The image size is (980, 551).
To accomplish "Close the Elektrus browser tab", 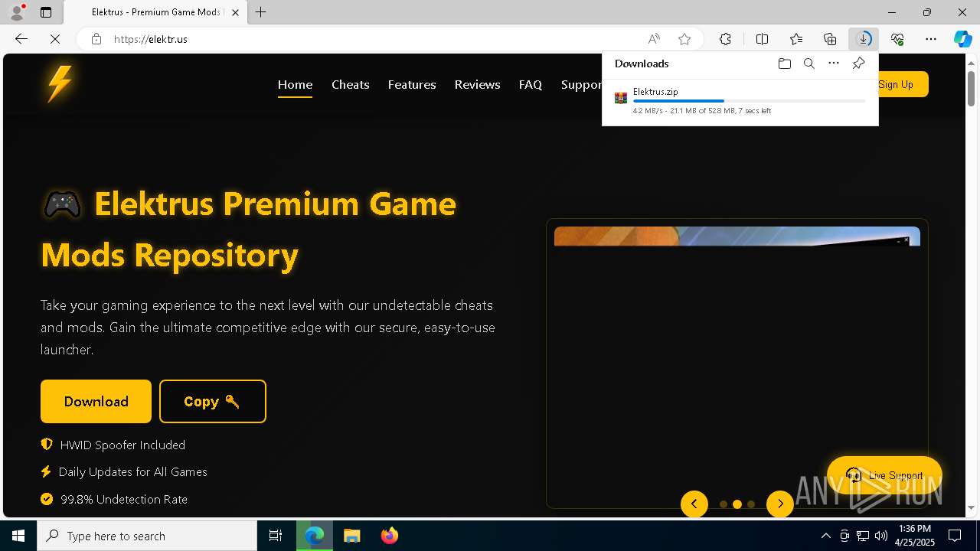I will (x=235, y=12).
